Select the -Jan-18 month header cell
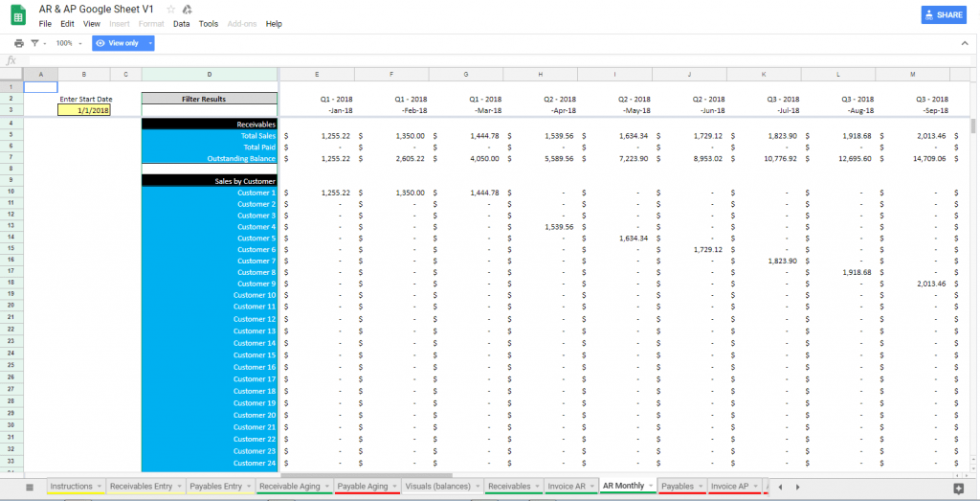This screenshot has width=980, height=501. coord(317,110)
